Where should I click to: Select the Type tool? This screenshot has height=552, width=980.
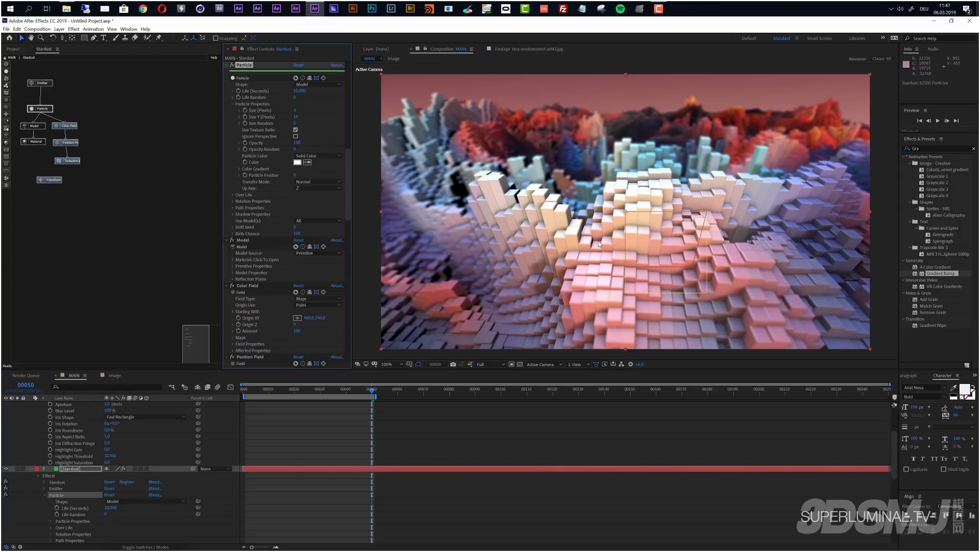click(x=103, y=38)
